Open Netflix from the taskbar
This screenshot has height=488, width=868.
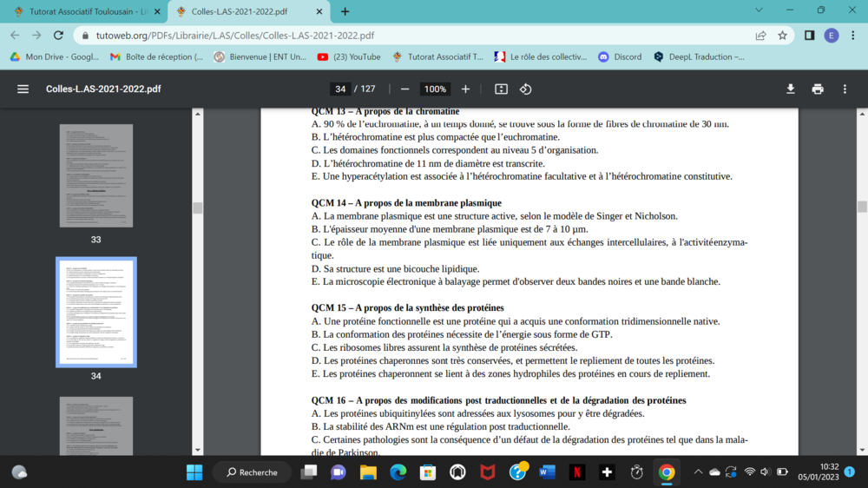(577, 472)
